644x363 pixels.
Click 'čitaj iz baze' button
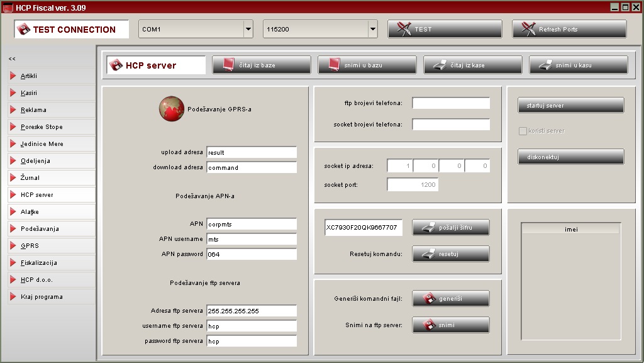click(261, 65)
